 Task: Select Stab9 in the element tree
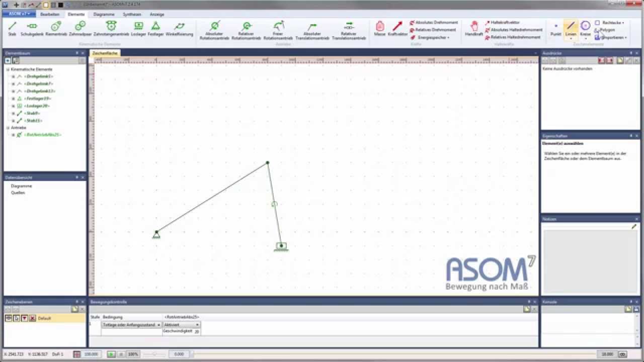32,114
